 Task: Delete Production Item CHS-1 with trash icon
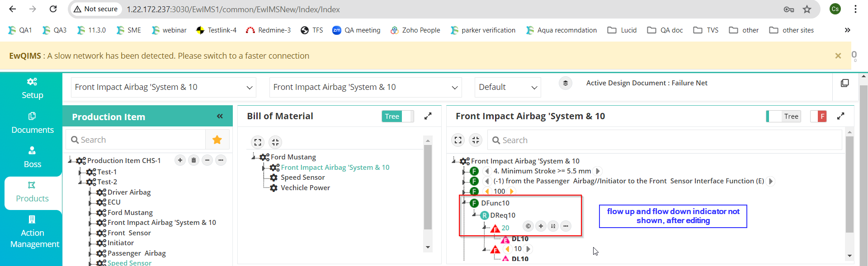pyautogui.click(x=193, y=160)
